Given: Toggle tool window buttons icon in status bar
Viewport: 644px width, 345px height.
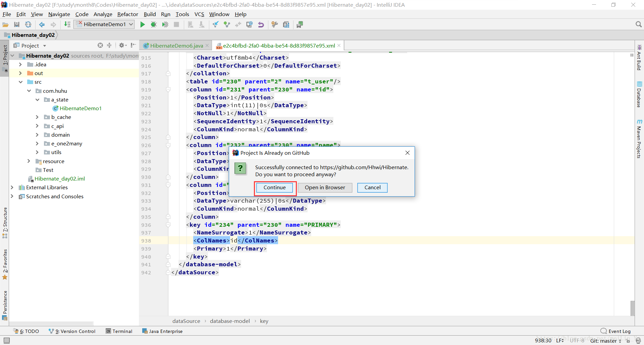Looking at the screenshot, I should click(7, 341).
